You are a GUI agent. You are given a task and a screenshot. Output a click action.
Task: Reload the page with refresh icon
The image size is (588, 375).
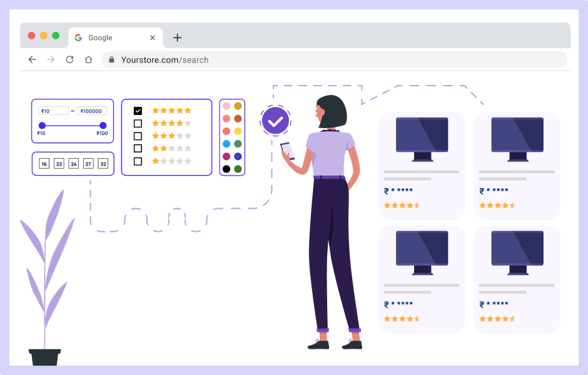70,59
